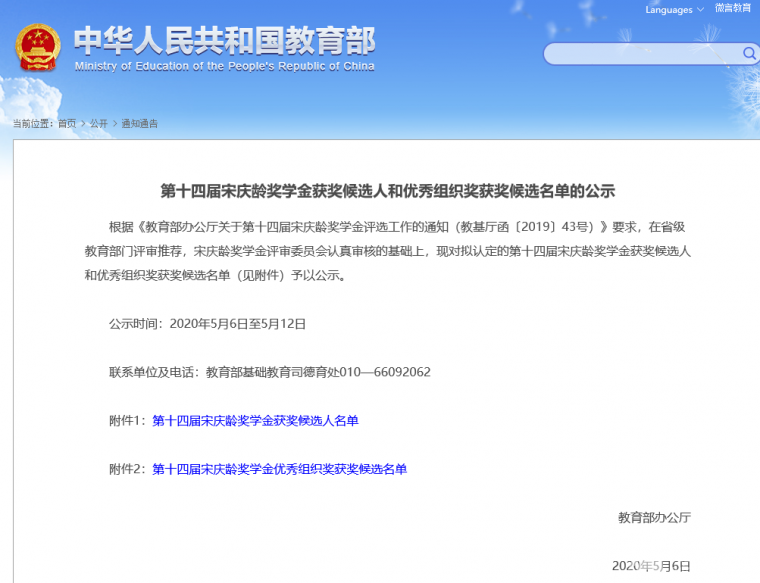Open the Languages dropdown
This screenshot has height=583, width=760.
click(x=674, y=10)
